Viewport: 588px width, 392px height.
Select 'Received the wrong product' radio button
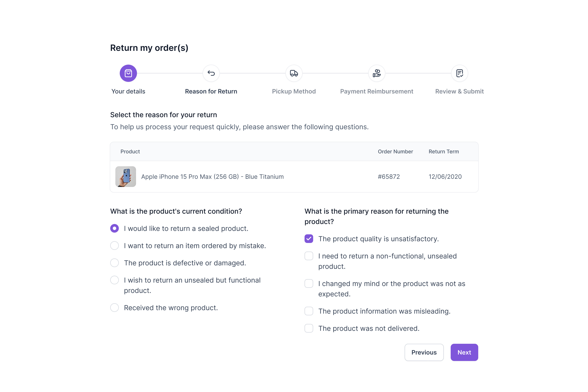point(115,308)
